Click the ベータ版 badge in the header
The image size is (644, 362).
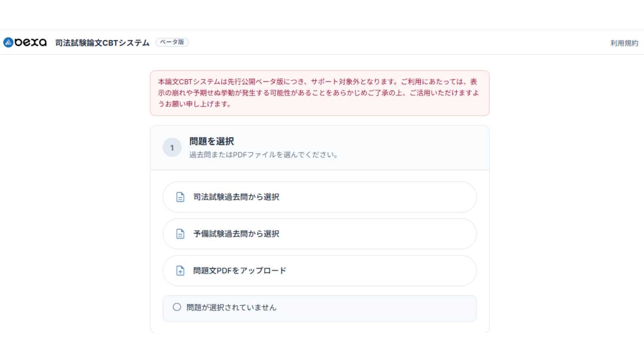point(172,42)
